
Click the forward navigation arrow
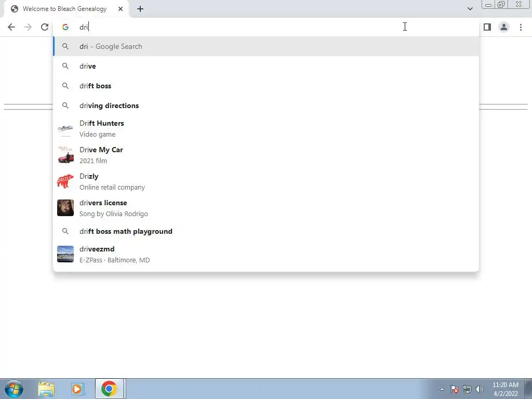pos(28,27)
